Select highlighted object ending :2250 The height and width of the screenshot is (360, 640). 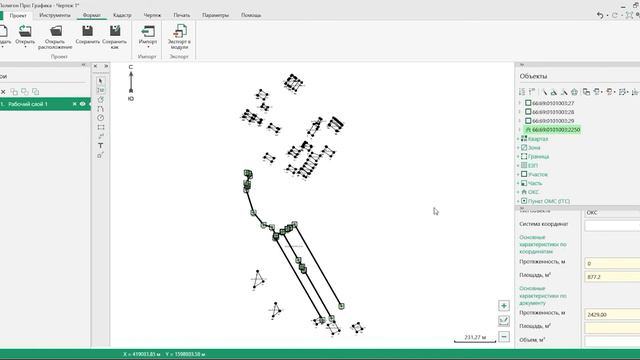(553, 130)
